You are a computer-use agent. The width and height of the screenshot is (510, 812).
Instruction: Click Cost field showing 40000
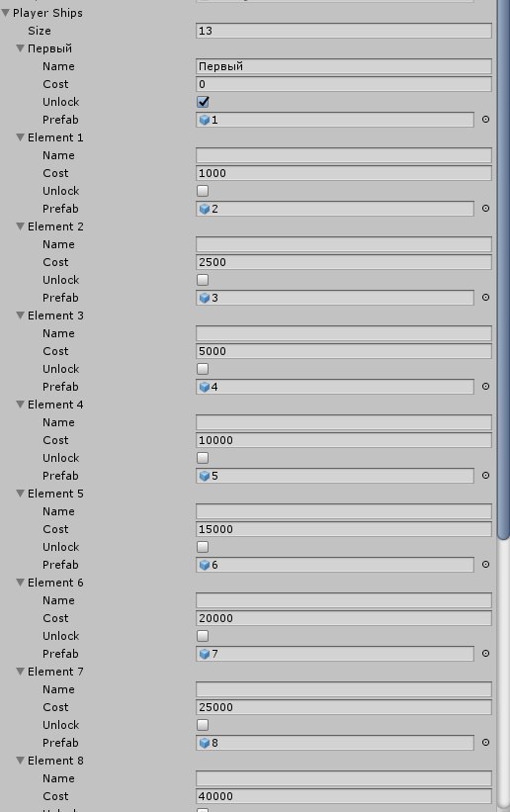pos(344,796)
